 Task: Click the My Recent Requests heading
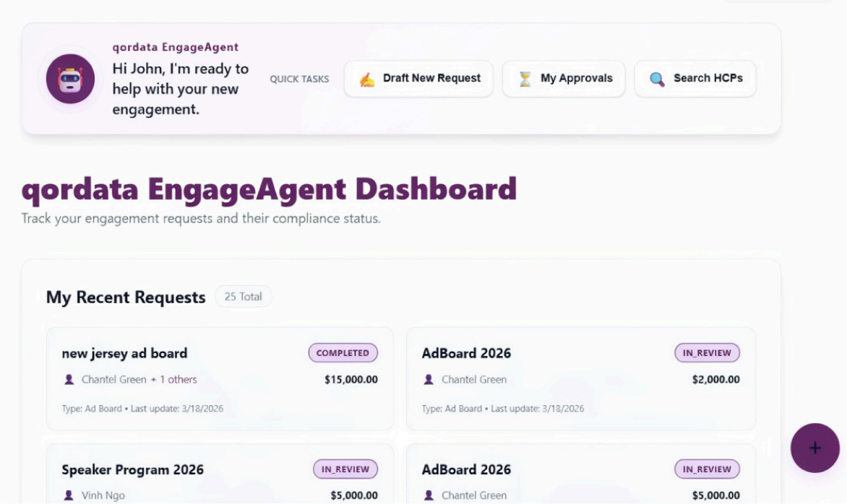pos(126,297)
